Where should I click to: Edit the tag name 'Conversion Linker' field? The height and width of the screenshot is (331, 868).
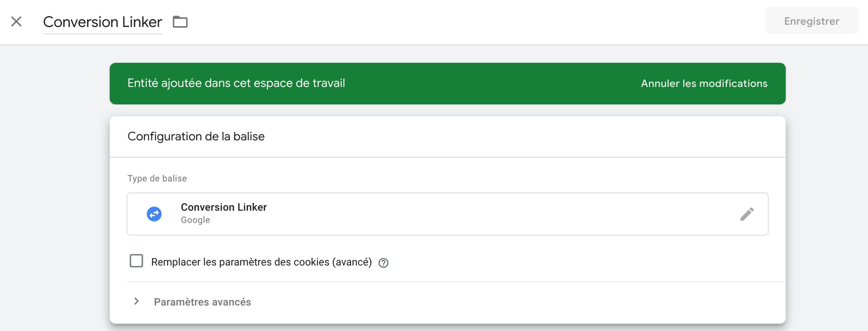click(102, 22)
